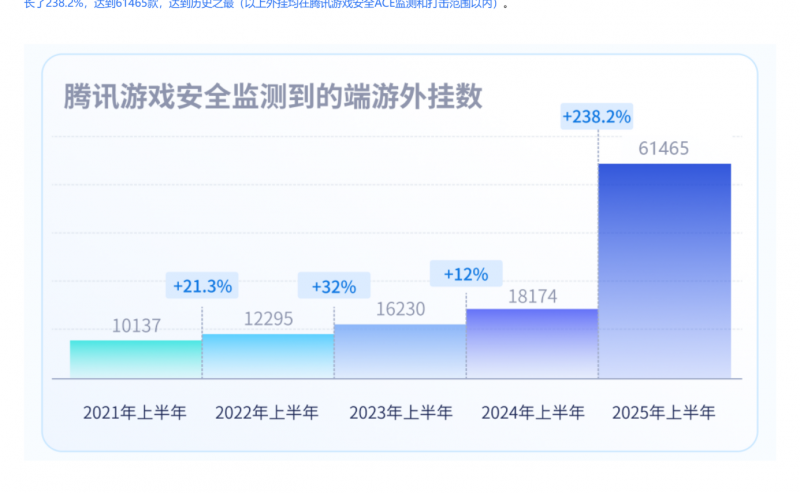Select the +21.3% growth badge
The image size is (800, 493).
[x=202, y=286]
